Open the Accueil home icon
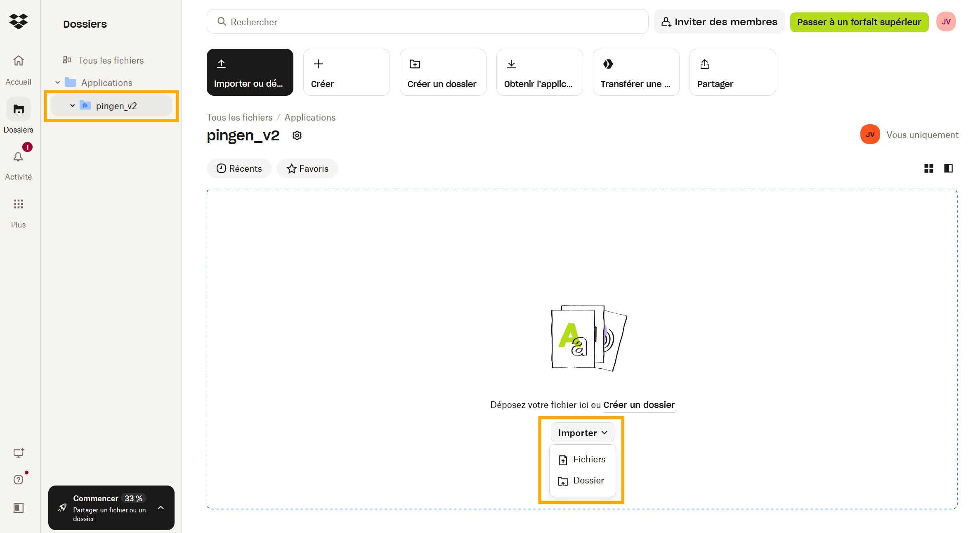The image size is (980, 533). point(19,61)
